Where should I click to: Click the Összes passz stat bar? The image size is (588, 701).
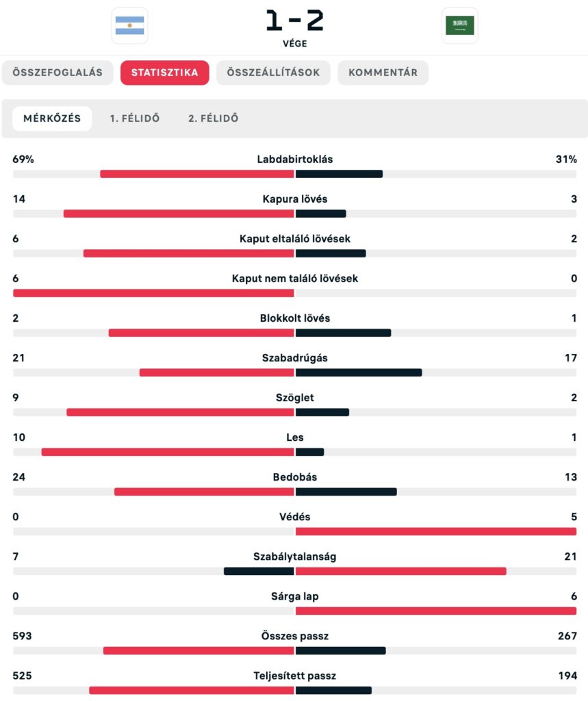click(x=294, y=650)
